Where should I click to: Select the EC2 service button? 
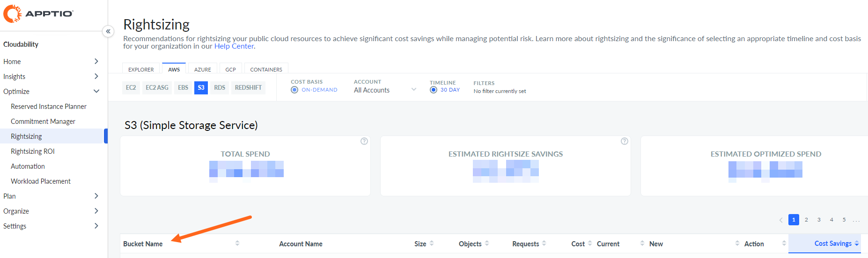pyautogui.click(x=131, y=87)
